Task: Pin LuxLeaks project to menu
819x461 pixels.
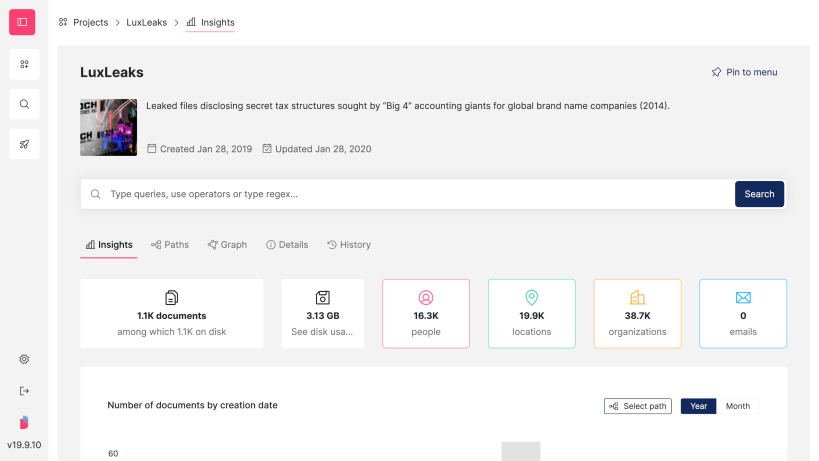Action: [744, 72]
